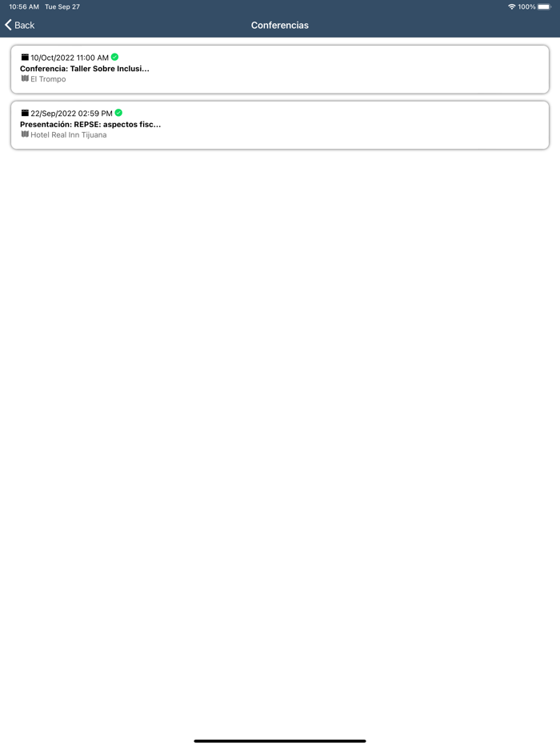Tap the home indicator bar at bottom
The height and width of the screenshot is (747, 560).
tap(280, 741)
